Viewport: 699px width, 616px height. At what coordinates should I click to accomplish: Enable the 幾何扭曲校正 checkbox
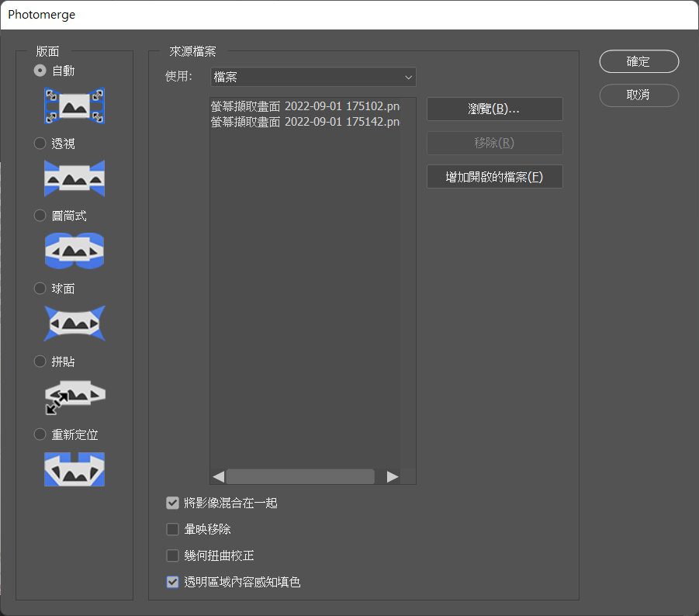click(x=172, y=555)
